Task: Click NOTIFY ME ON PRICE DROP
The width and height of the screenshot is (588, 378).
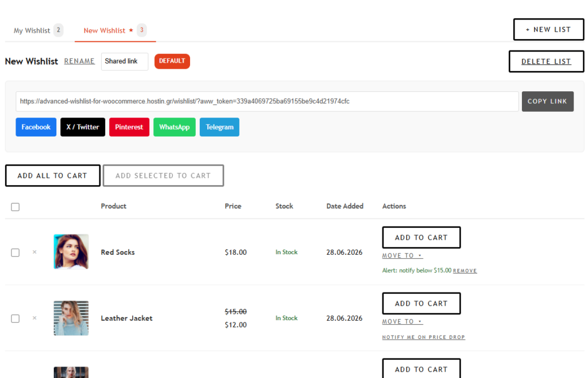Action: point(424,337)
